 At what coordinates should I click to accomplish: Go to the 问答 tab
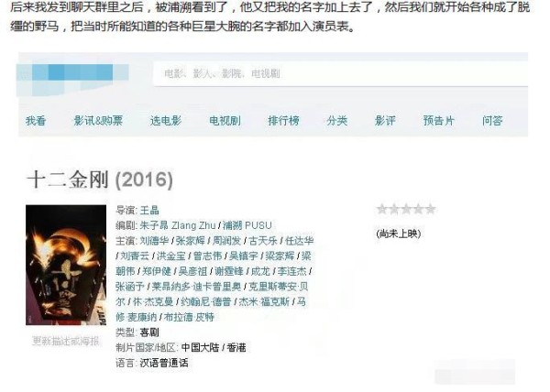point(492,121)
